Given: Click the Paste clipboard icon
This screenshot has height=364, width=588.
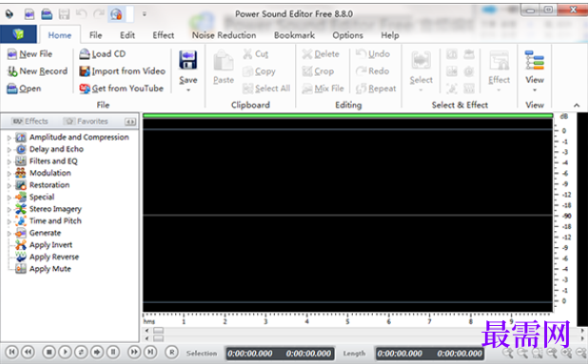Looking at the screenshot, I should (x=224, y=60).
